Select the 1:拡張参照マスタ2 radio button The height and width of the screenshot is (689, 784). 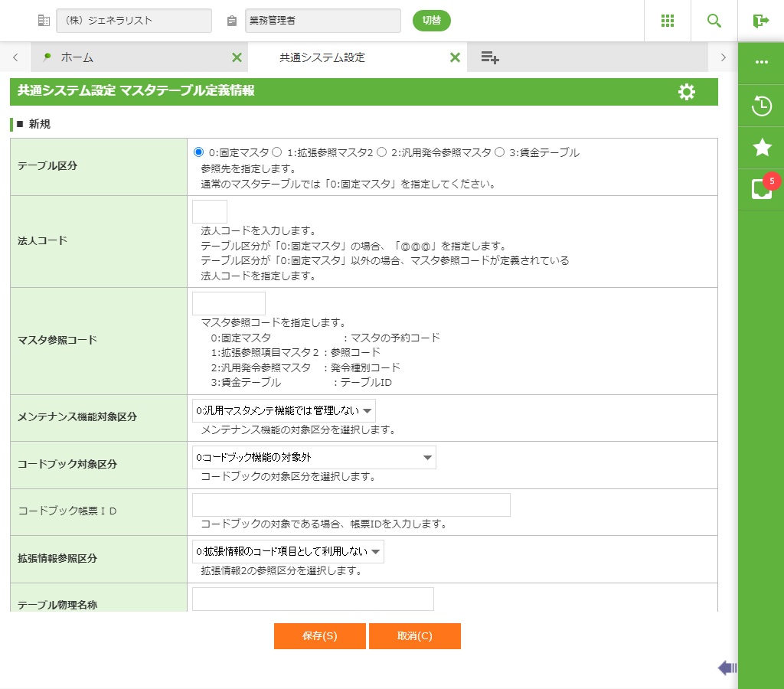(277, 152)
